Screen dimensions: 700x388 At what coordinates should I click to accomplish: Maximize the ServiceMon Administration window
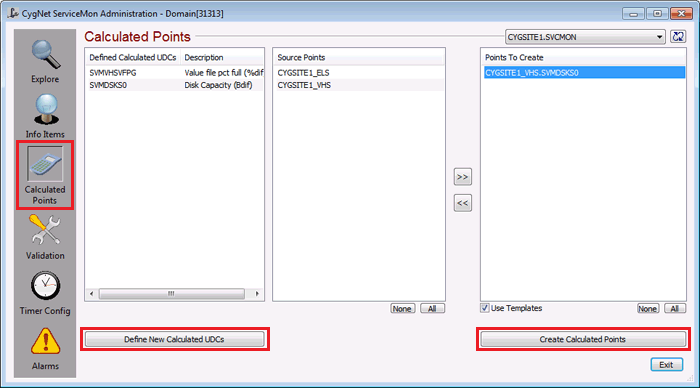(x=657, y=13)
